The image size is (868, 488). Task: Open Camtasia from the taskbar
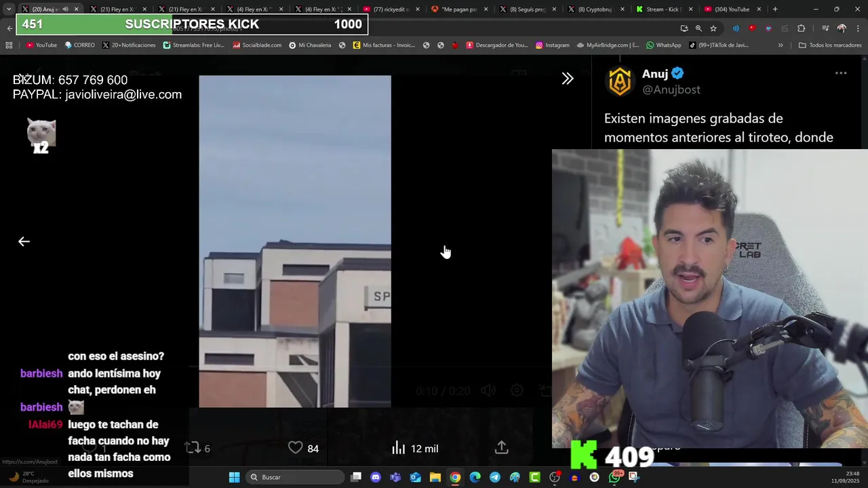point(535,477)
